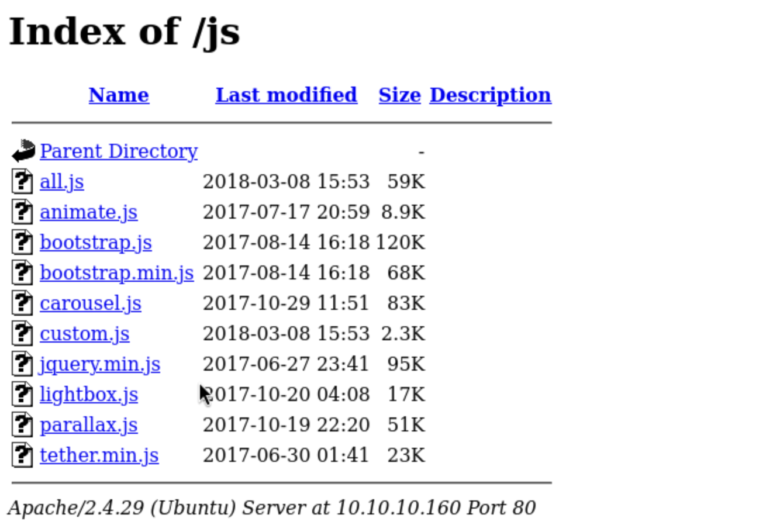Open the custom.js file link

click(x=84, y=333)
